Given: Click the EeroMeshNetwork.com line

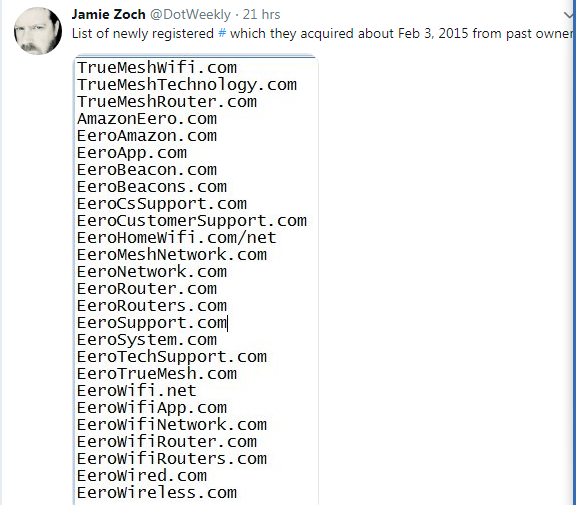Looking at the screenshot, I should pos(172,255).
